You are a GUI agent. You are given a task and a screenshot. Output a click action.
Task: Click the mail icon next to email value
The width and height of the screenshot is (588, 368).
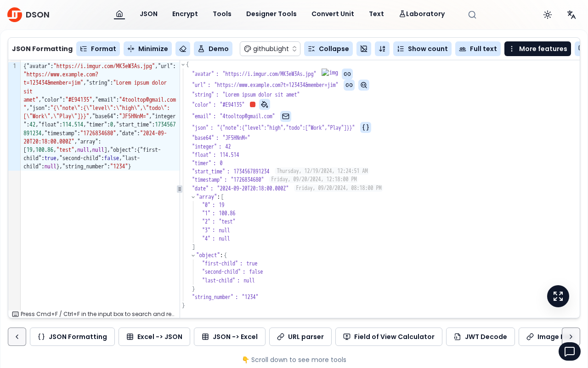click(x=286, y=116)
